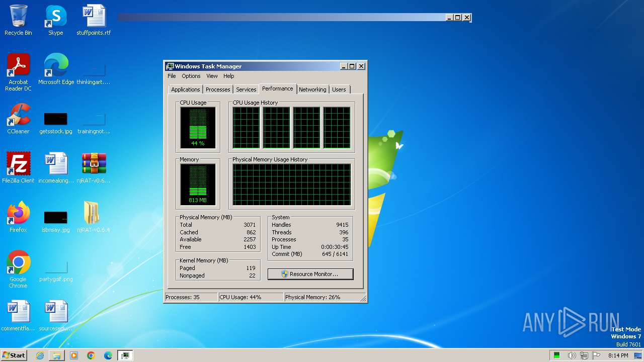Click the Cached memory value 862
Screen dimensions: 644x362
click(x=251, y=232)
